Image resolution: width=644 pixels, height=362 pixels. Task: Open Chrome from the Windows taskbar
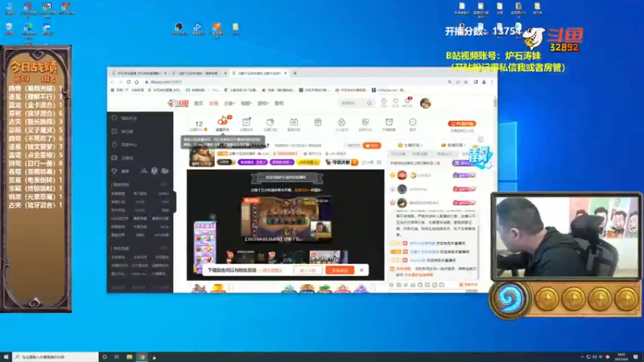[142, 357]
